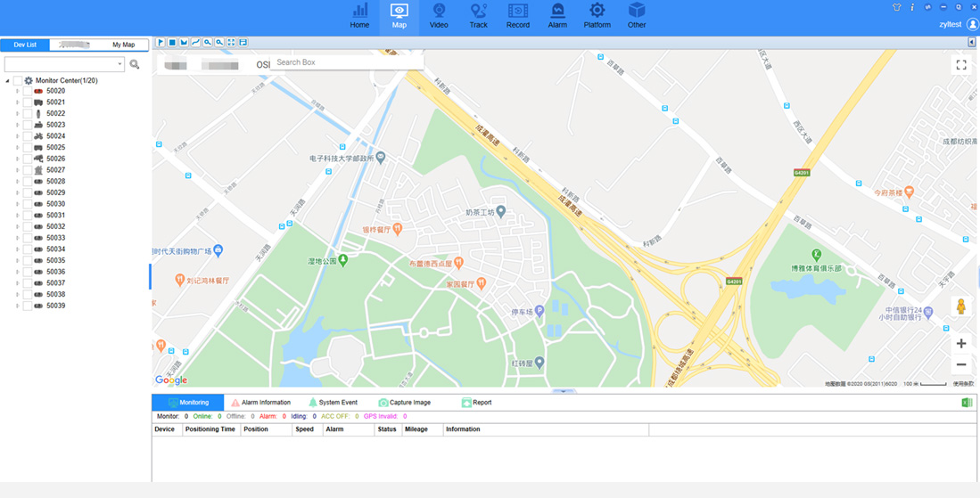Open the device search dropdown
This screenshot has width=980, height=498.
[119, 64]
